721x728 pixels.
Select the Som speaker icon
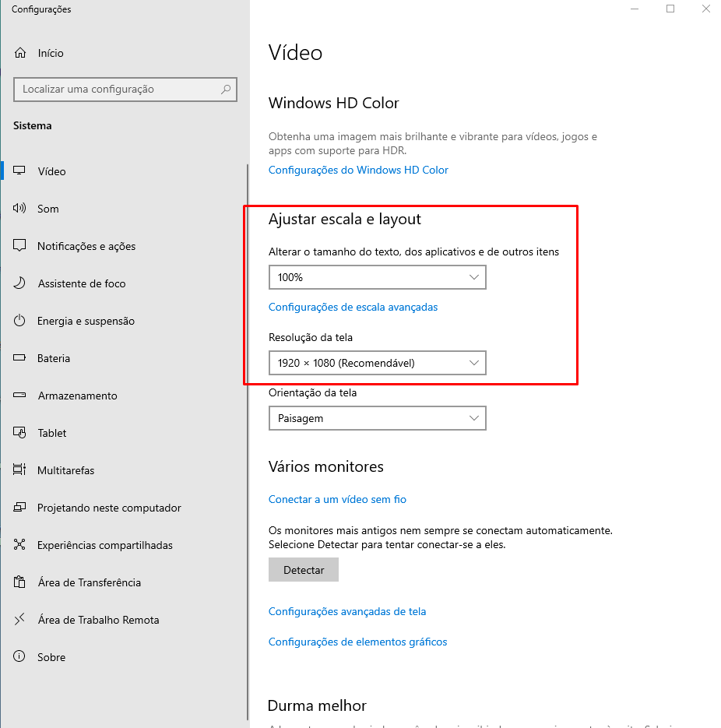coord(20,209)
